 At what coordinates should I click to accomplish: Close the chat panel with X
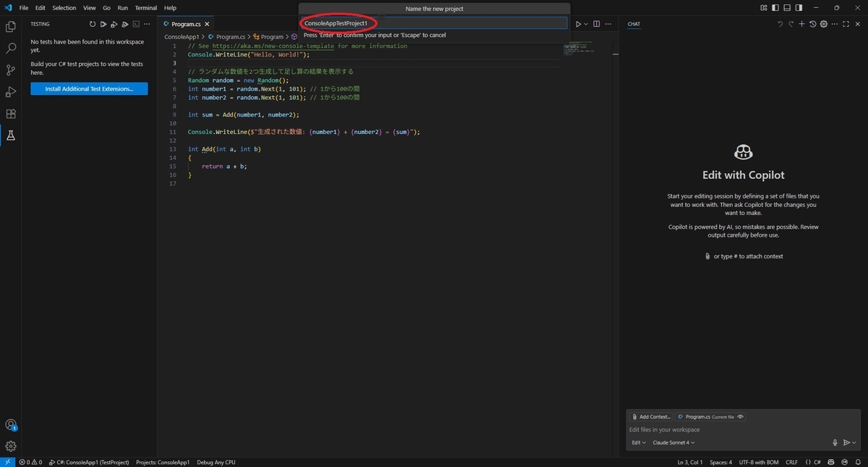(856, 24)
